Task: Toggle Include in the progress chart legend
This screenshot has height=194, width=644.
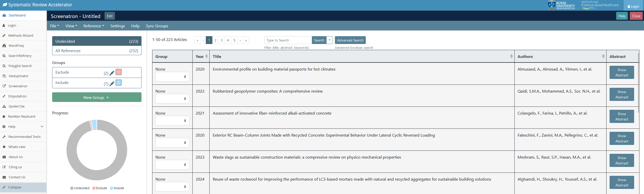Action: (117, 188)
